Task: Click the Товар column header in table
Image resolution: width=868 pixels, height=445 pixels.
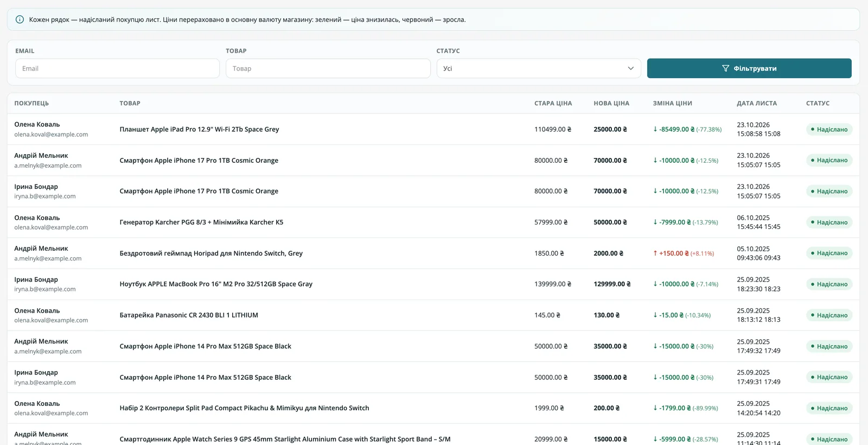Action: [x=130, y=103]
